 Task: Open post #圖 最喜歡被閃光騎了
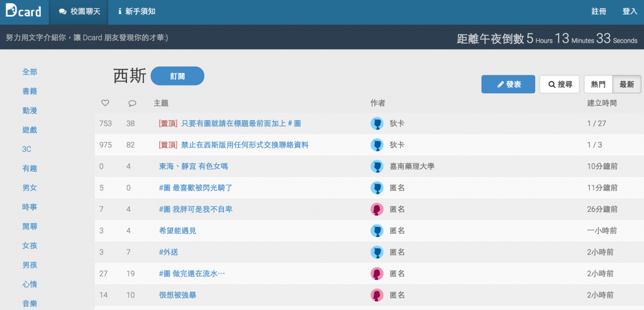point(196,187)
